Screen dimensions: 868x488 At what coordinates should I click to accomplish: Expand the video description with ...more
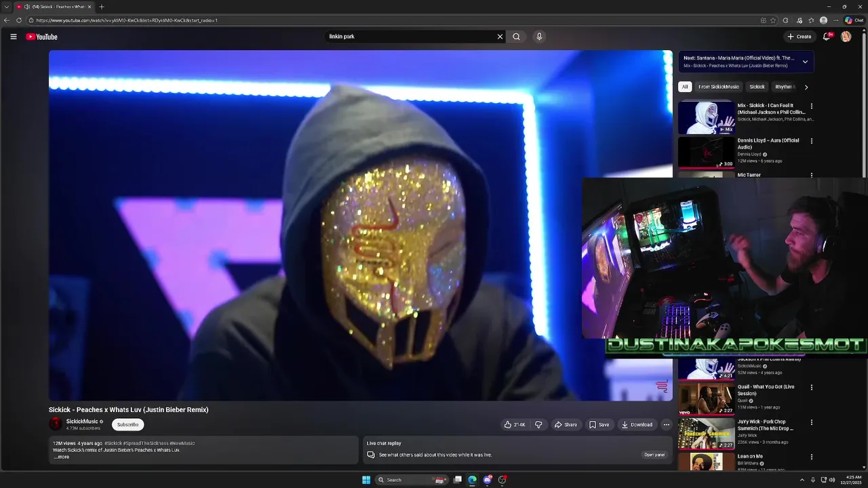coord(62,457)
